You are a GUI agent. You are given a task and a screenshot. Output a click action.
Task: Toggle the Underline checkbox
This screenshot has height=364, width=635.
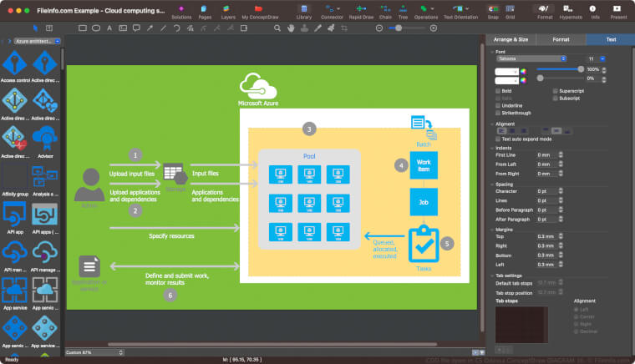pos(498,105)
